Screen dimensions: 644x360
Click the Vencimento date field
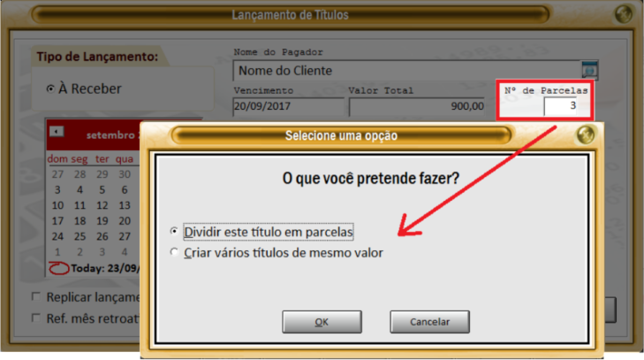click(x=288, y=106)
